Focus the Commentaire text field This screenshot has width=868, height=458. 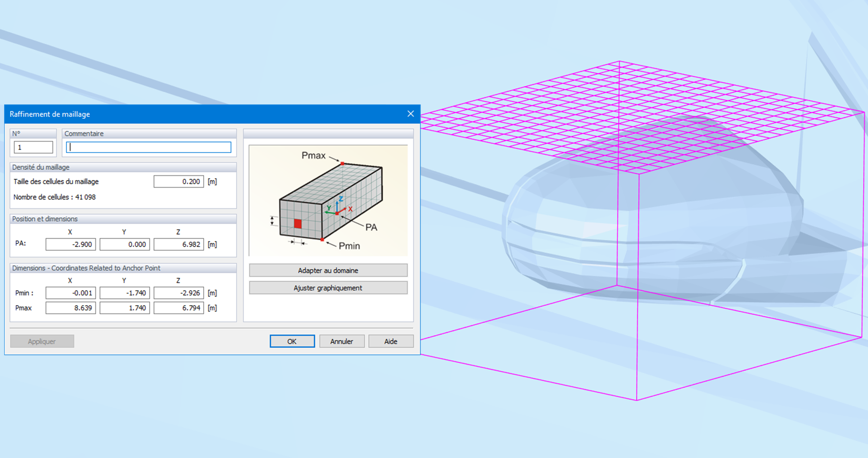pos(148,147)
